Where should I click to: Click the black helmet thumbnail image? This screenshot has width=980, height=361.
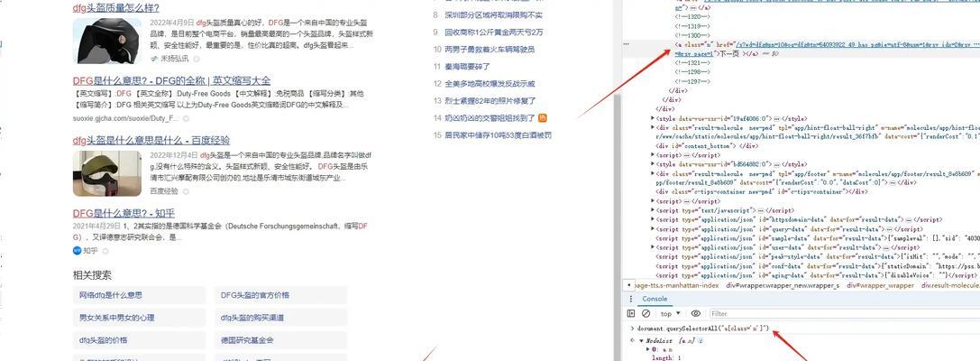[107, 40]
